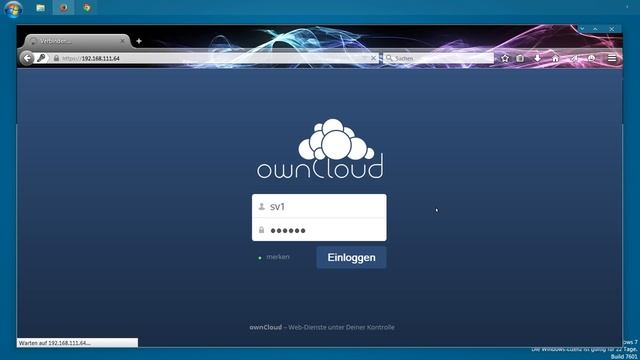Screen dimensions: 640x360
Task: Open the bookmarks list clipboard icon
Action: tap(520, 58)
